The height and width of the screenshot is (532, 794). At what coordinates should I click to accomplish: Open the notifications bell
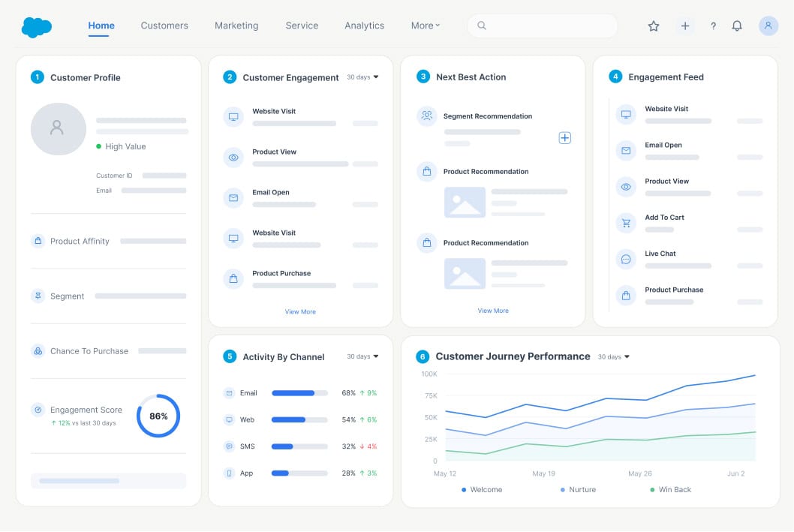tap(737, 26)
